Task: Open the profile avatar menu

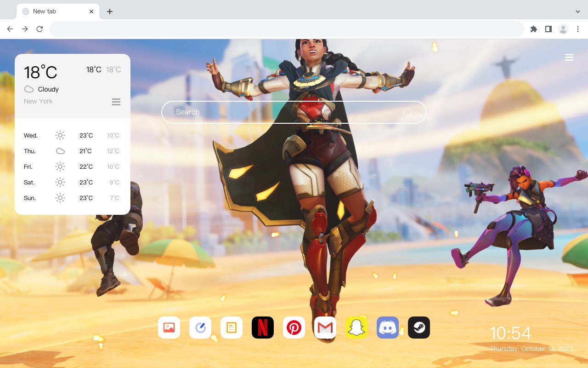Action: (563, 29)
